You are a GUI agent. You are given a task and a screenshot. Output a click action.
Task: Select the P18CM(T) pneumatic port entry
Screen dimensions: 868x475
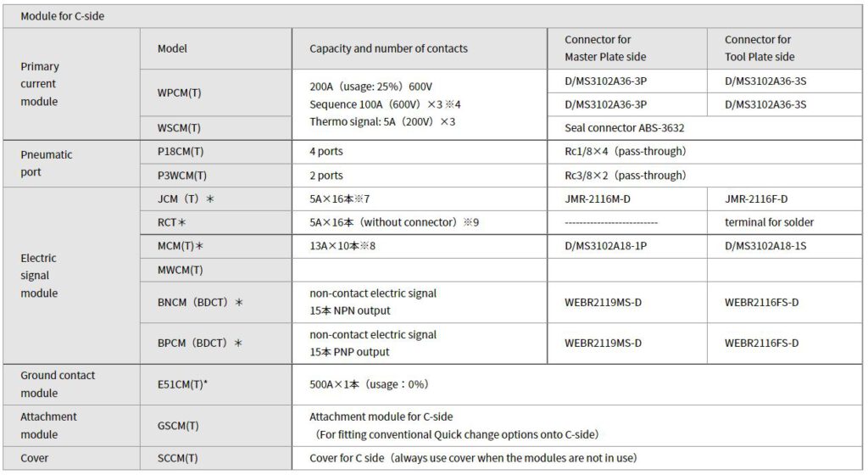pyautogui.click(x=216, y=152)
